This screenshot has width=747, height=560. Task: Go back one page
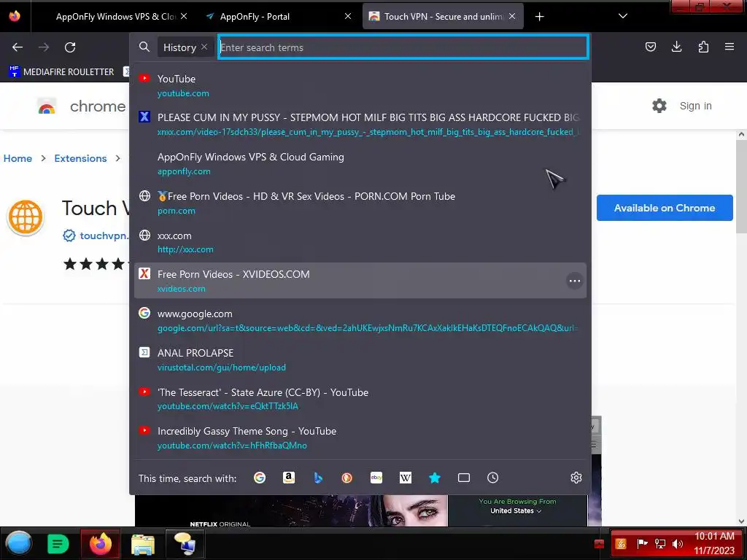[18, 47]
